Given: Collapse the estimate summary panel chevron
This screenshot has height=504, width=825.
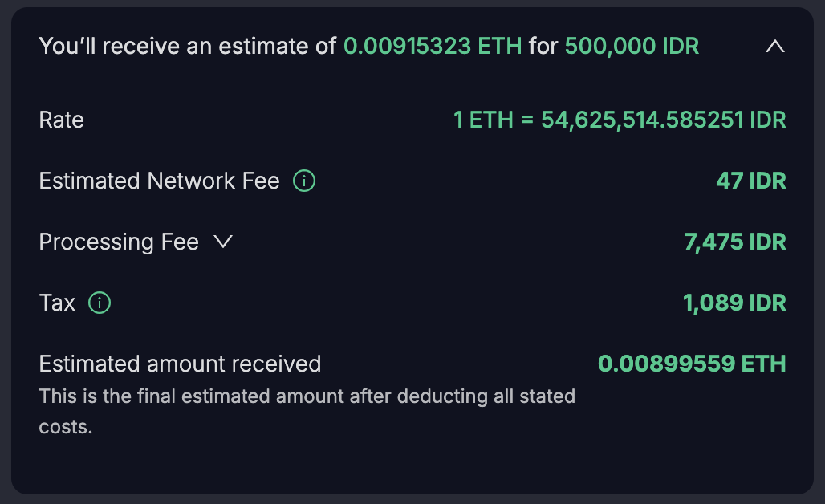Looking at the screenshot, I should point(774,47).
